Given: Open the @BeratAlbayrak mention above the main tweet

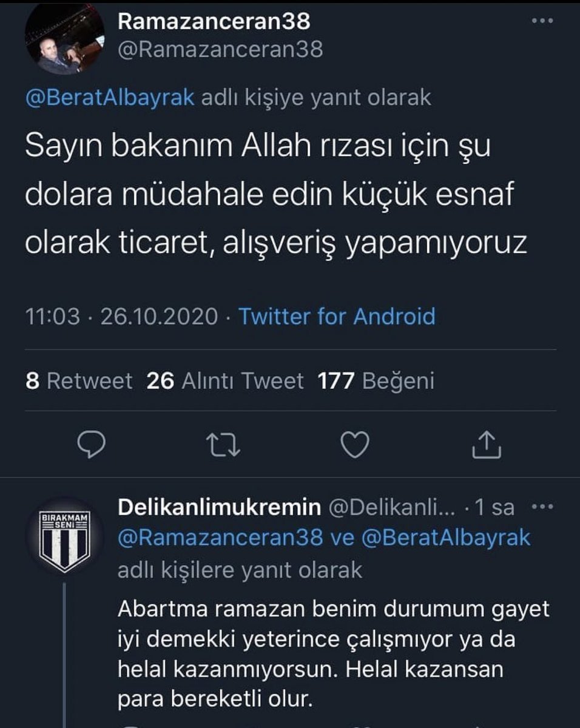Looking at the screenshot, I should (110, 98).
